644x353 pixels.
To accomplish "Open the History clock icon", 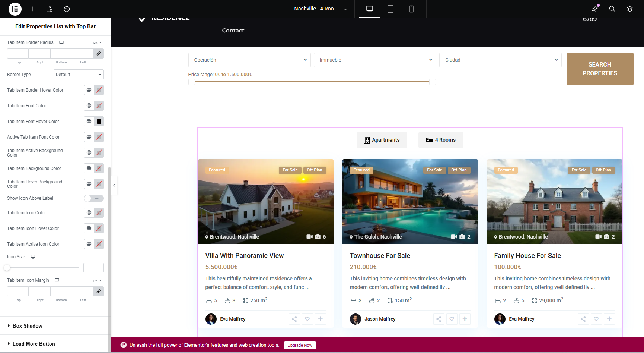I will (x=67, y=9).
